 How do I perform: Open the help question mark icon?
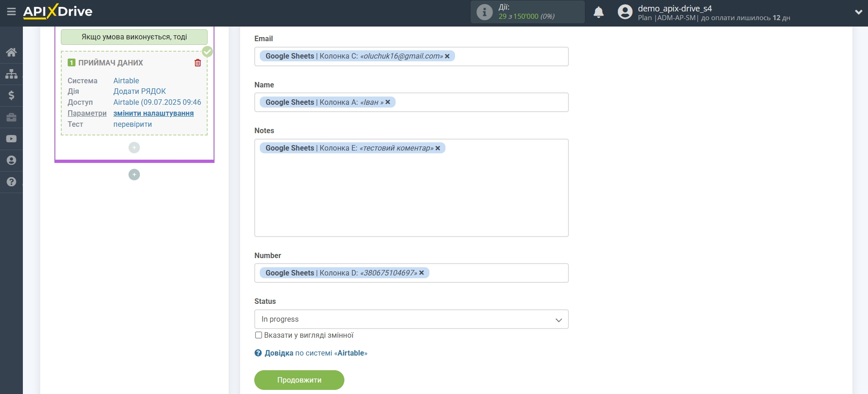tap(11, 182)
